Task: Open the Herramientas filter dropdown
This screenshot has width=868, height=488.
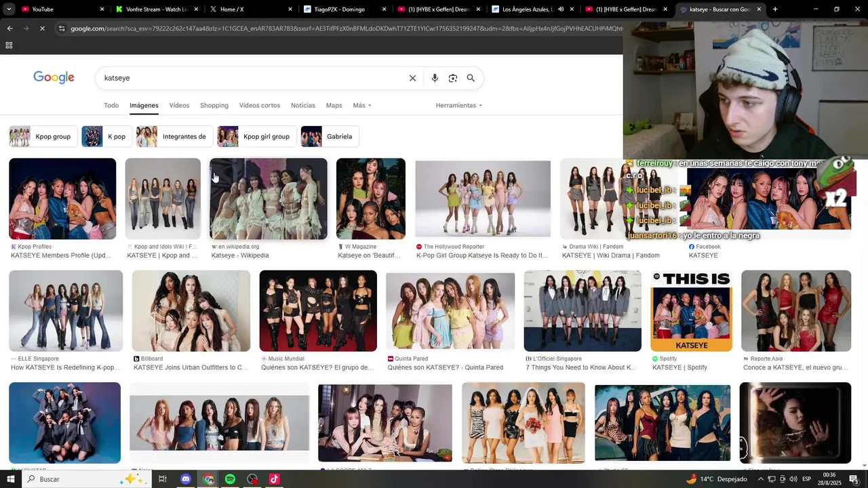Action: point(459,105)
